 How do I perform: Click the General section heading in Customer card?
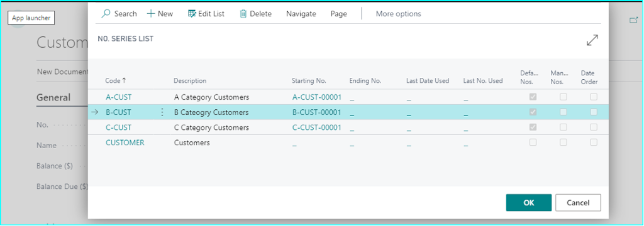[x=53, y=97]
